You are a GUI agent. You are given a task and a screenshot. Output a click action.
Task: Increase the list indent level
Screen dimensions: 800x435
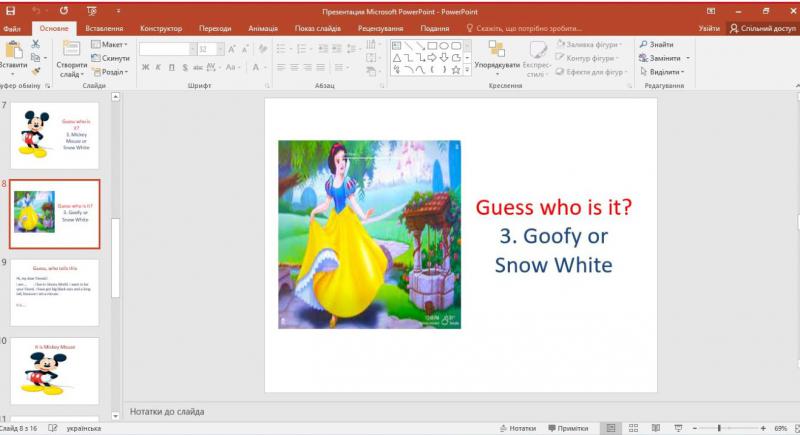tap(337, 49)
